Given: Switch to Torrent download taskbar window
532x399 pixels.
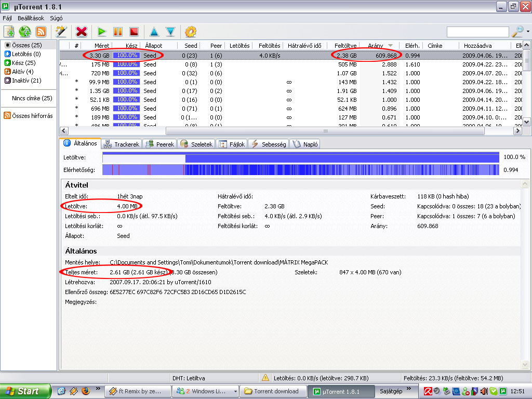Looking at the screenshot, I should (273, 391).
